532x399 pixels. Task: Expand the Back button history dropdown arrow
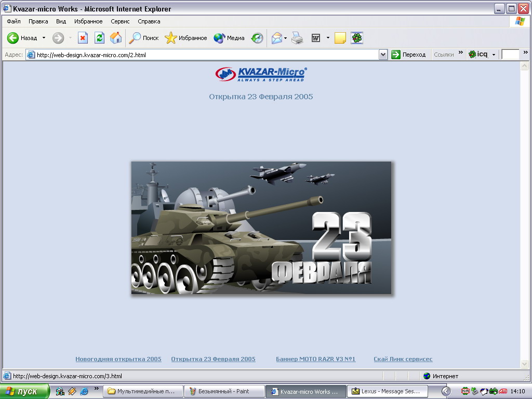pyautogui.click(x=44, y=38)
